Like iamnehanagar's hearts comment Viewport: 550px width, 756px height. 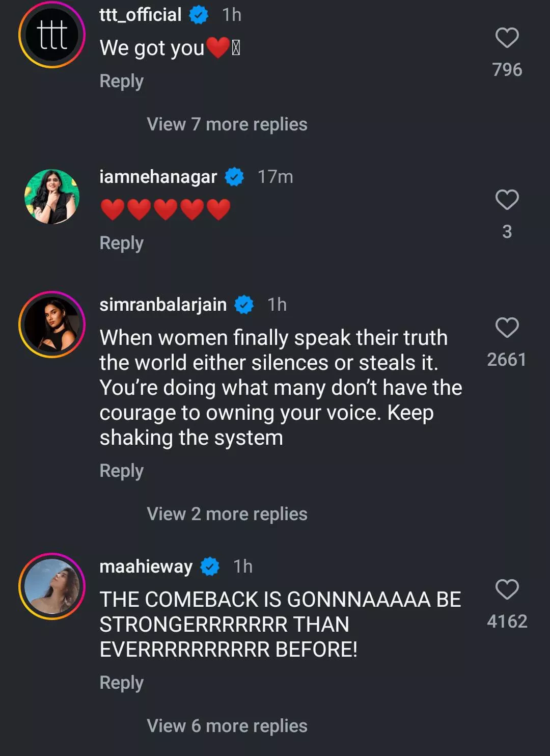507,200
